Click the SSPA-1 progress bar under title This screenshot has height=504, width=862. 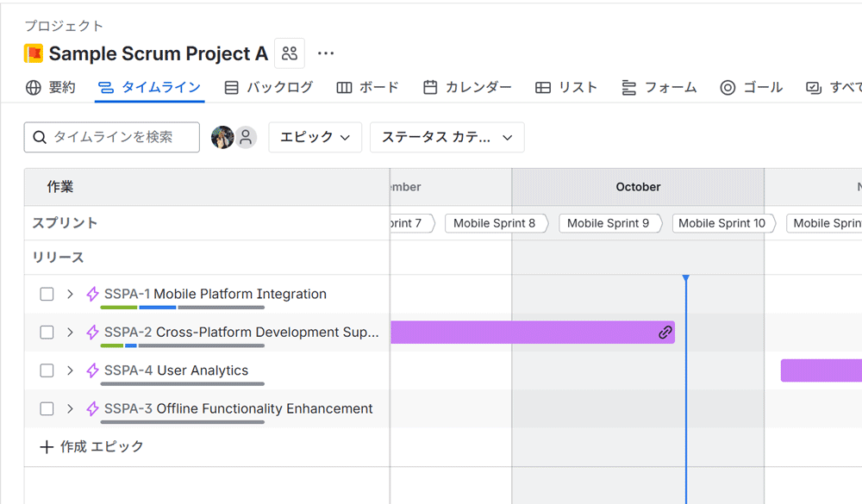(182, 308)
